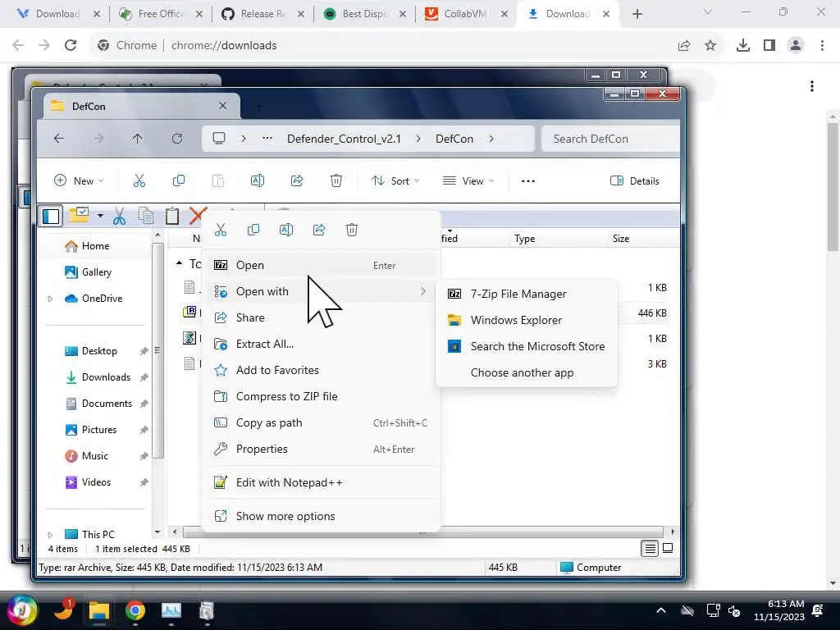Image resolution: width=840 pixels, height=630 pixels.
Task: Select Search the Microsoft Store
Action: [x=527, y=347]
